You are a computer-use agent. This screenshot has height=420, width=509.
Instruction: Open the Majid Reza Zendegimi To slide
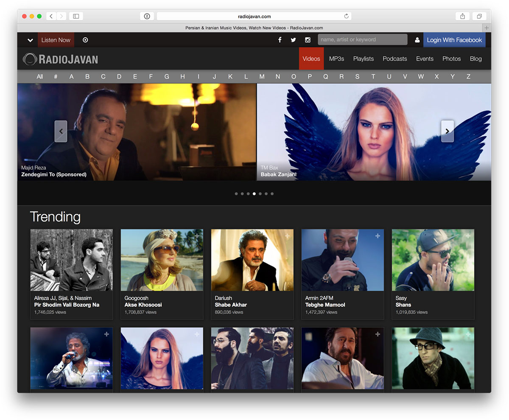[x=137, y=132]
